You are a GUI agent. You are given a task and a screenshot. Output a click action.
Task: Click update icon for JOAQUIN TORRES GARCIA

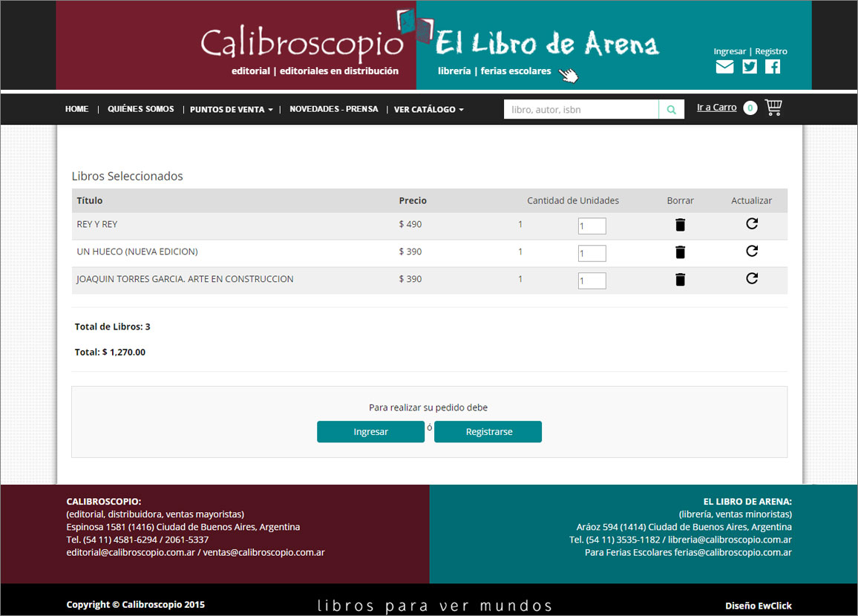[751, 278]
